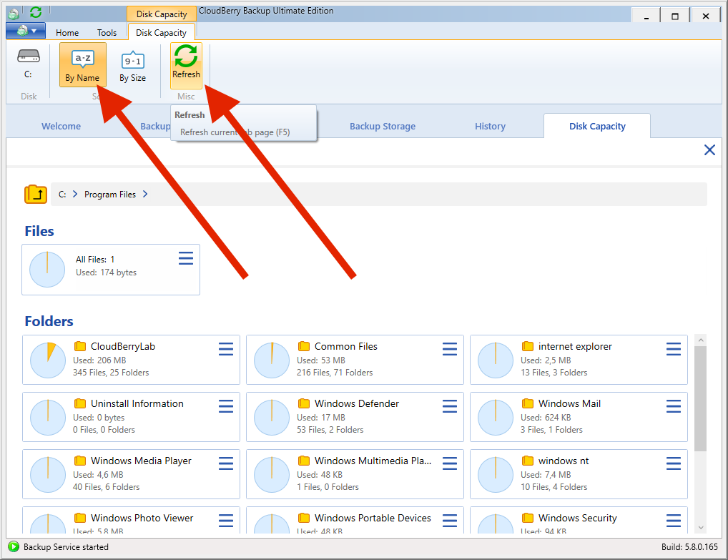
Task: Select the Disk Capacity page tab
Action: coord(597,127)
